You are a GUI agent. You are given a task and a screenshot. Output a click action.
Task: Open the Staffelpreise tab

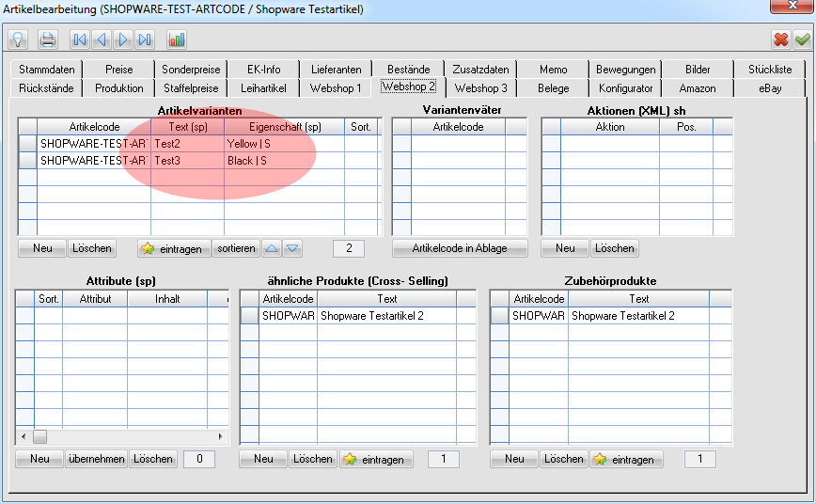coord(191,88)
